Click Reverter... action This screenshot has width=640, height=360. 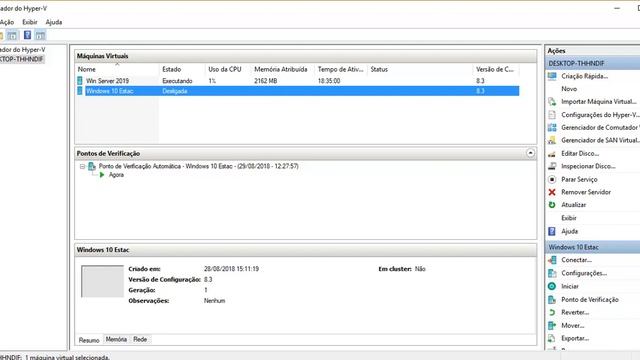tap(575, 312)
